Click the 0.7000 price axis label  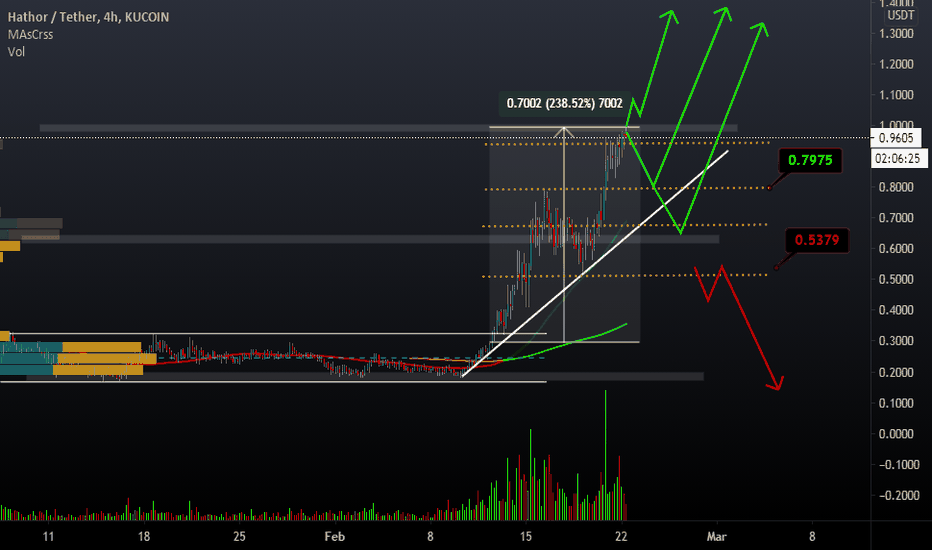click(896, 218)
